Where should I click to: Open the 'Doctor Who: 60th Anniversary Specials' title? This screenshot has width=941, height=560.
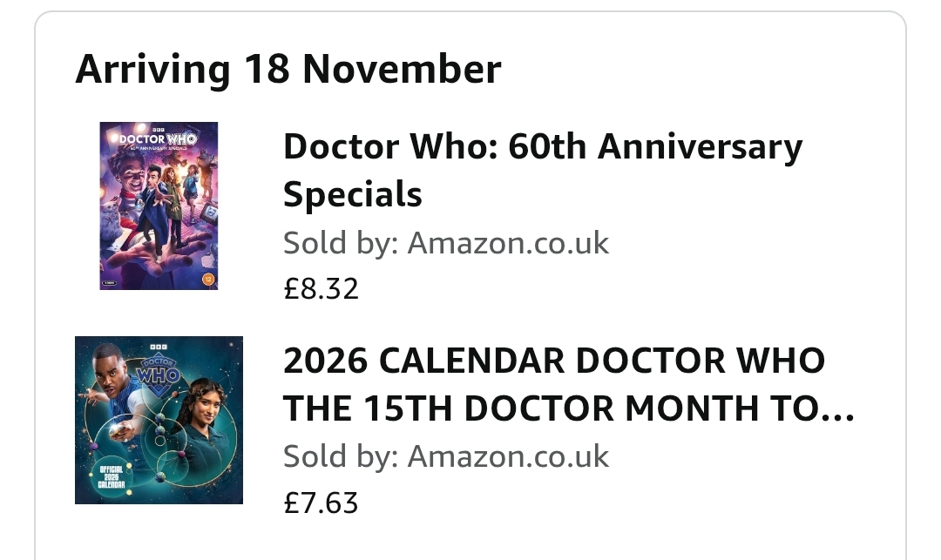pos(542,170)
